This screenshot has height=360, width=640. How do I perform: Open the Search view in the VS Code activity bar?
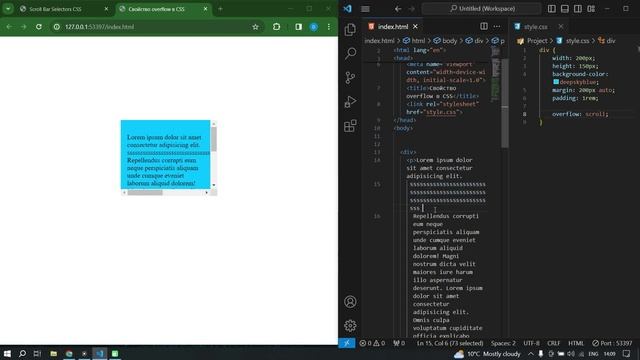pyautogui.click(x=350, y=53)
